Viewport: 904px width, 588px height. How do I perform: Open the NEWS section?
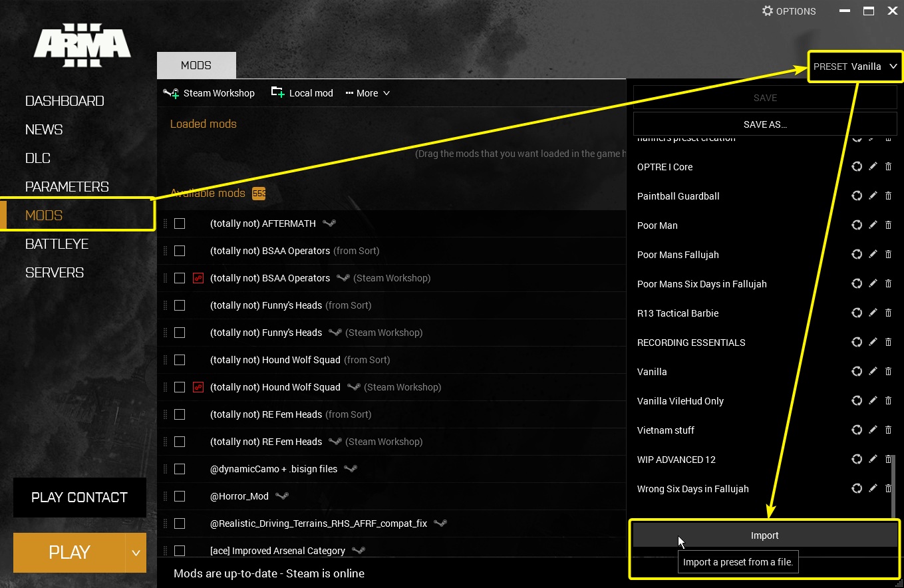coord(44,130)
